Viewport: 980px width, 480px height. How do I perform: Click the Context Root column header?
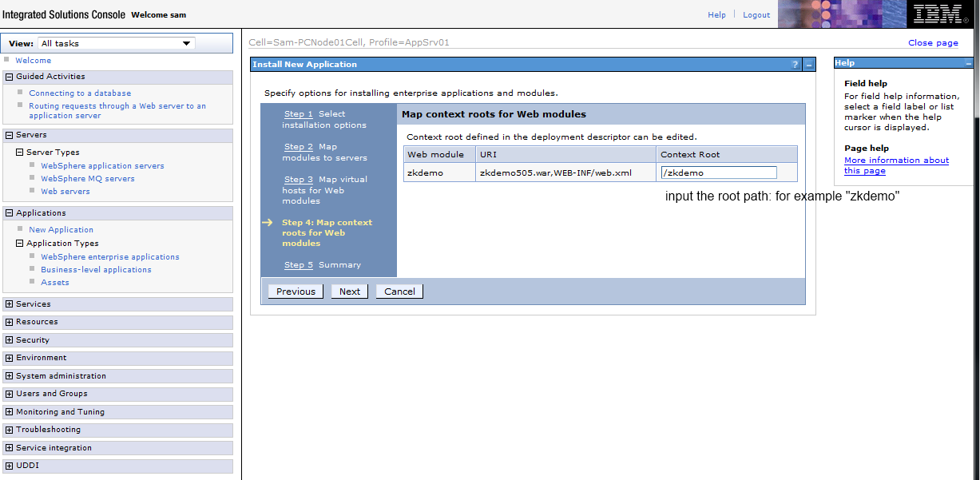coord(727,154)
